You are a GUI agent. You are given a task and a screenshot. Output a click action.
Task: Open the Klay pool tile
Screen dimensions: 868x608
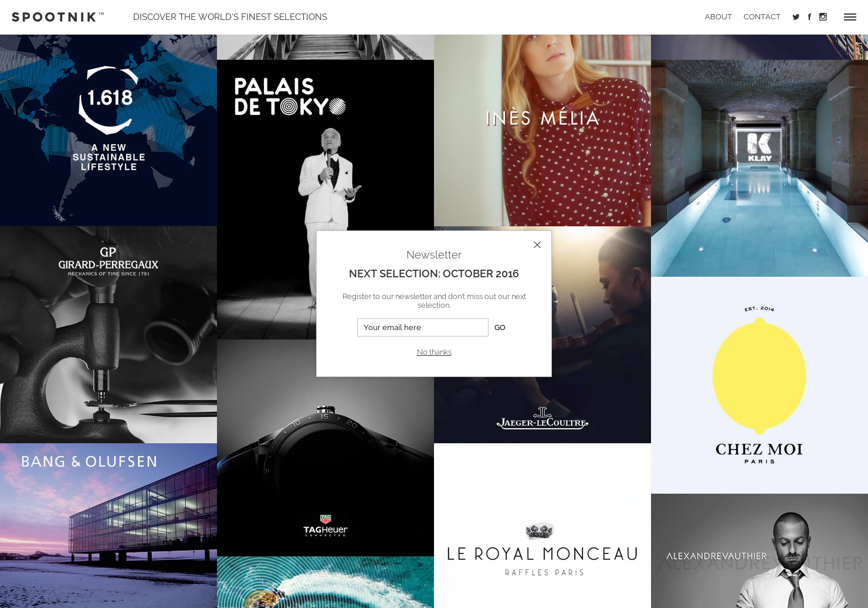click(759, 168)
